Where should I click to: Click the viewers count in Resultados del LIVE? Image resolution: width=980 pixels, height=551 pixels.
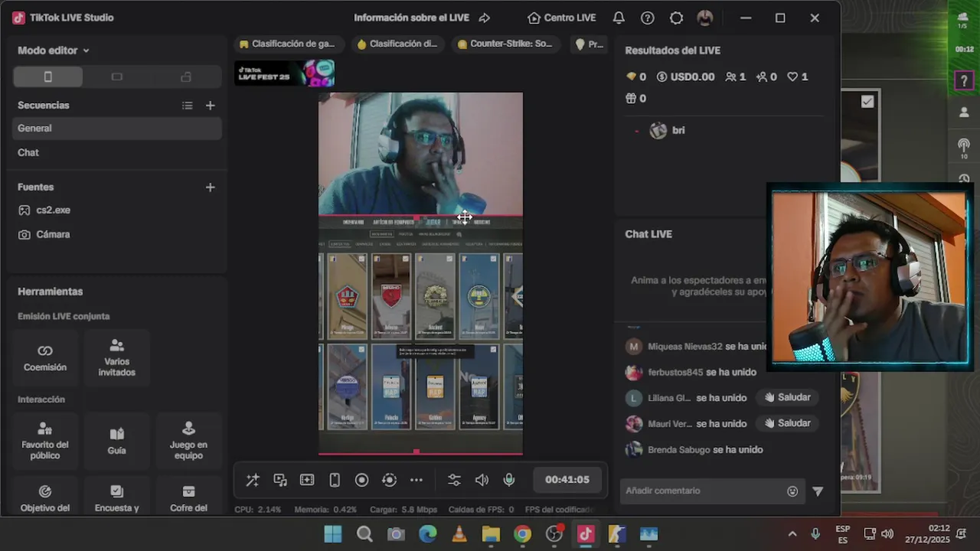pyautogui.click(x=736, y=77)
